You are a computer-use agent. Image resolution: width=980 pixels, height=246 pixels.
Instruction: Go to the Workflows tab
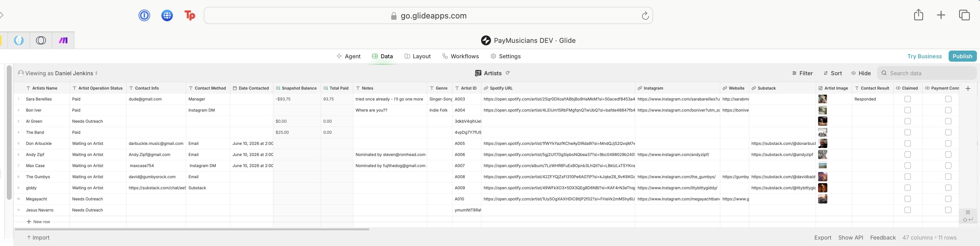[460, 56]
